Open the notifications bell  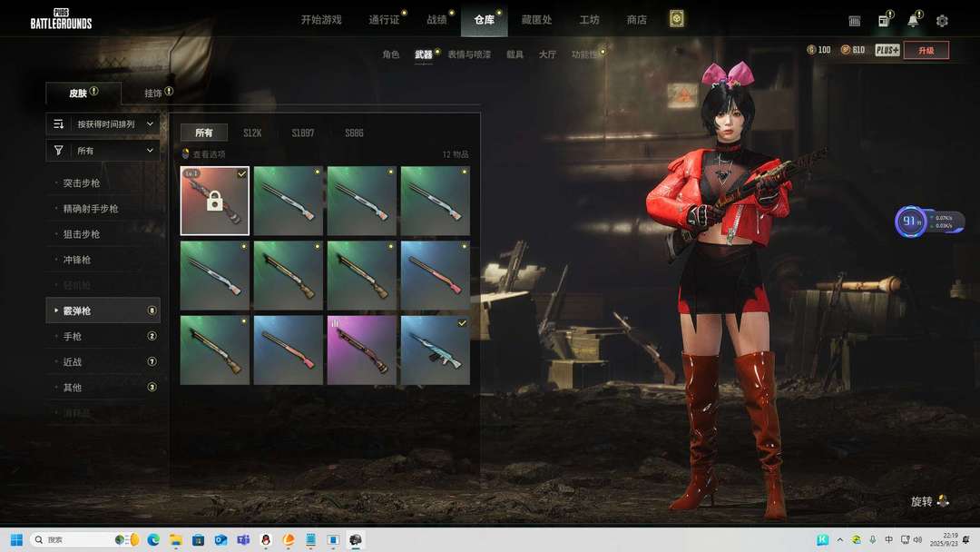[913, 21]
